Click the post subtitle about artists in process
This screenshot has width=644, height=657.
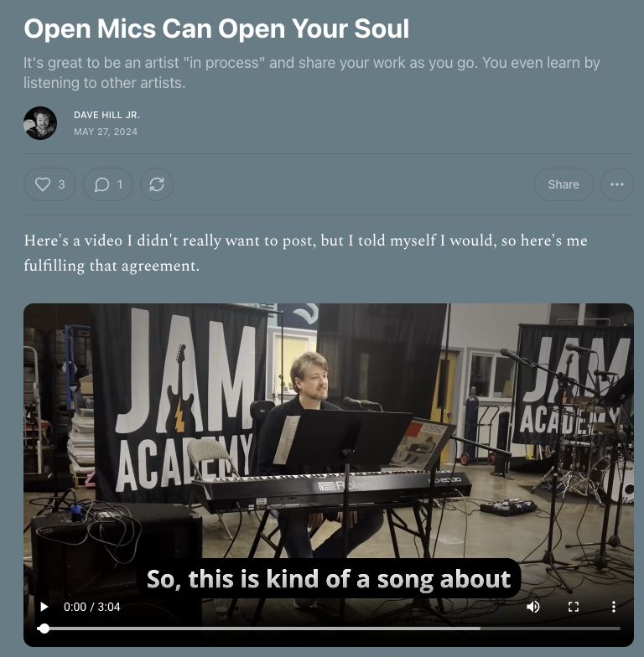[312, 72]
